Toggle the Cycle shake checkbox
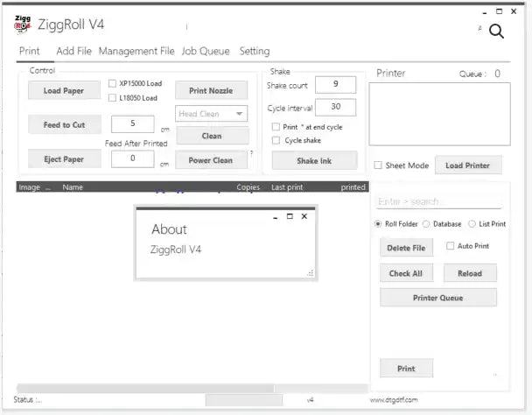Viewport: 532px width, 415px height. pos(276,140)
